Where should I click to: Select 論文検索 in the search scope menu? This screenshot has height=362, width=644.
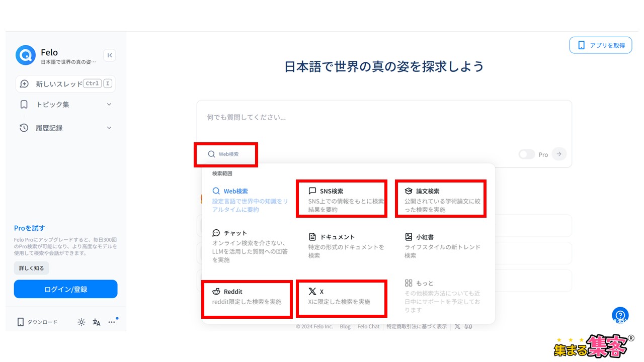pos(442,200)
